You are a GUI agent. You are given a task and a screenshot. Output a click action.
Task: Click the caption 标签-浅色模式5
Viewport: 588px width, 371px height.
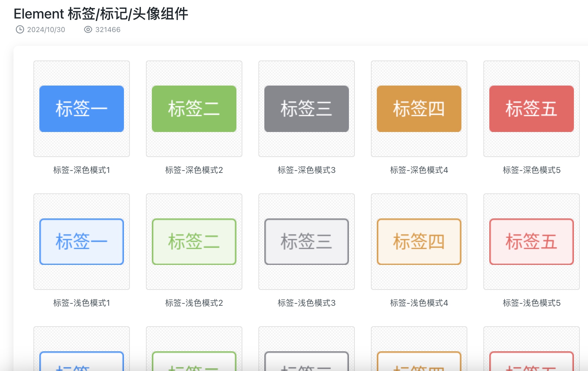tap(532, 303)
